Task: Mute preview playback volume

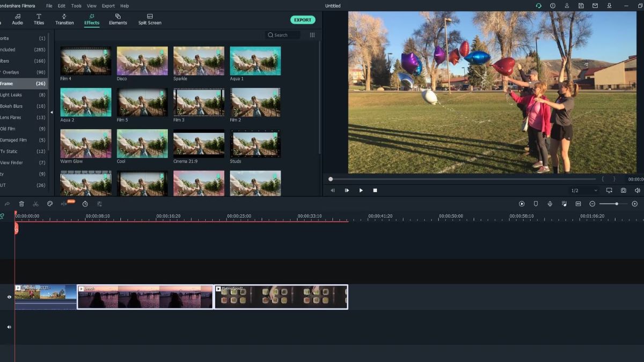Action: (636, 190)
